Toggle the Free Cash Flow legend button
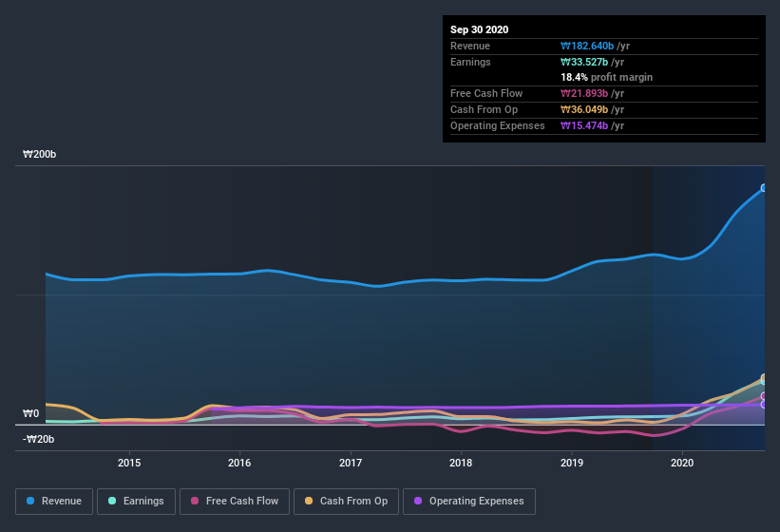This screenshot has width=780, height=532. tap(235, 502)
